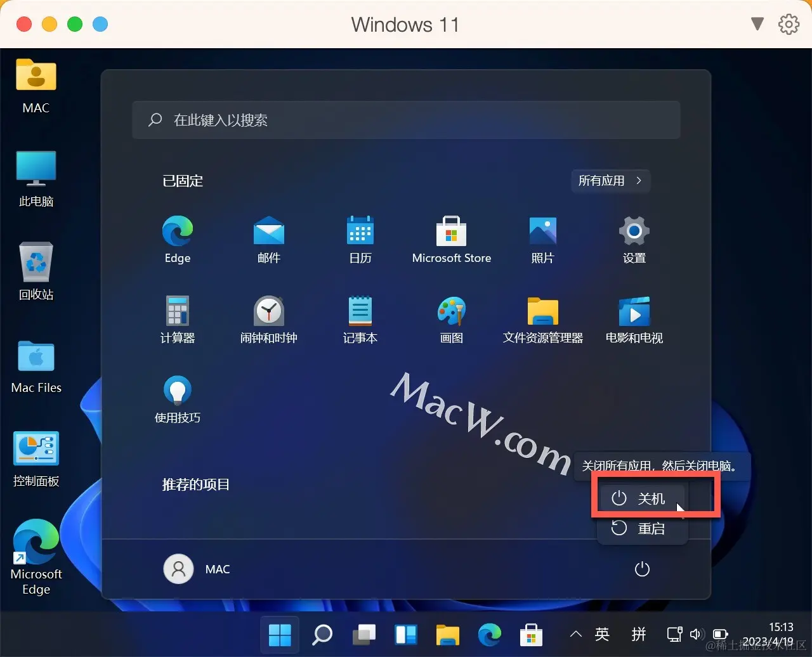Open the Edge app in pinned apps
Image resolution: width=812 pixels, height=657 pixels.
click(x=178, y=240)
